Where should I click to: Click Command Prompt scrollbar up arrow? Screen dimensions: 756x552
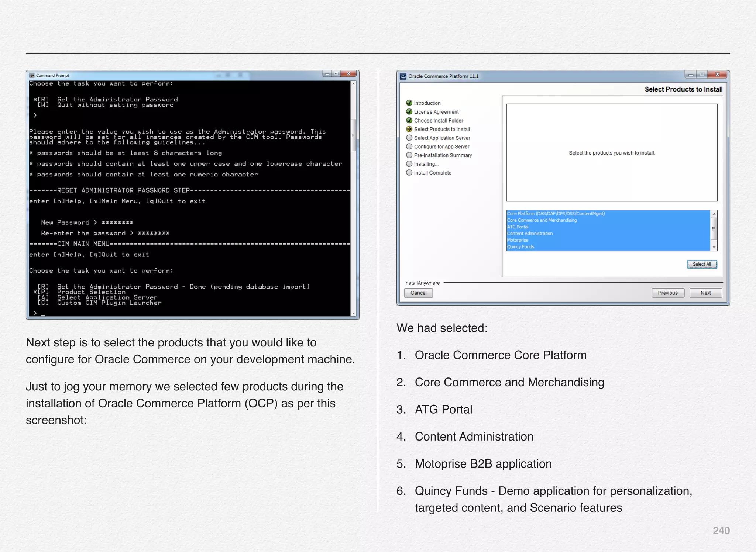(x=353, y=84)
